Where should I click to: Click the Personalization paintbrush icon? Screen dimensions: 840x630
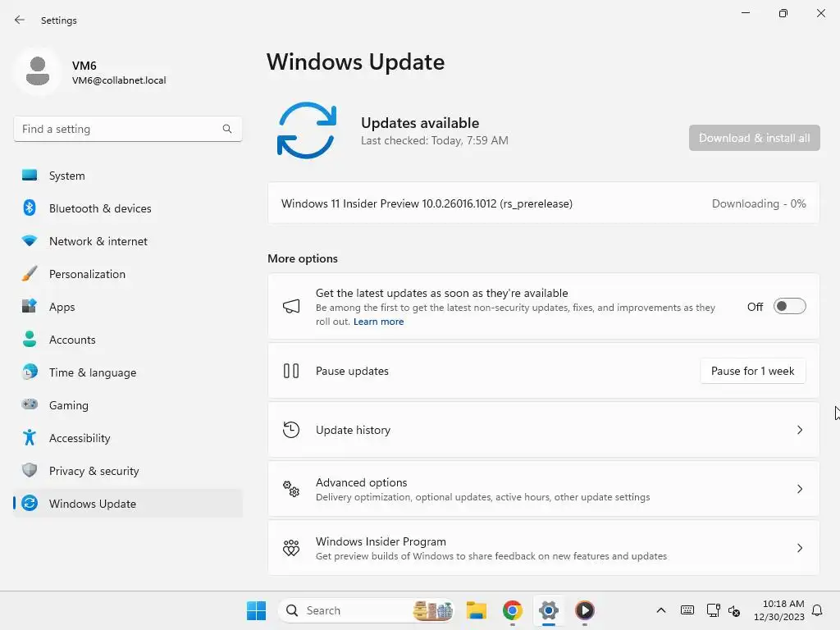pos(30,274)
